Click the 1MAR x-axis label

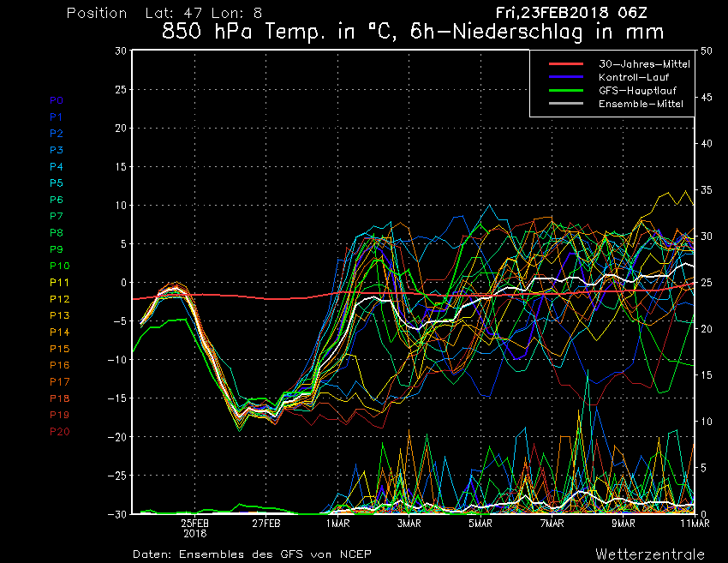tap(337, 524)
